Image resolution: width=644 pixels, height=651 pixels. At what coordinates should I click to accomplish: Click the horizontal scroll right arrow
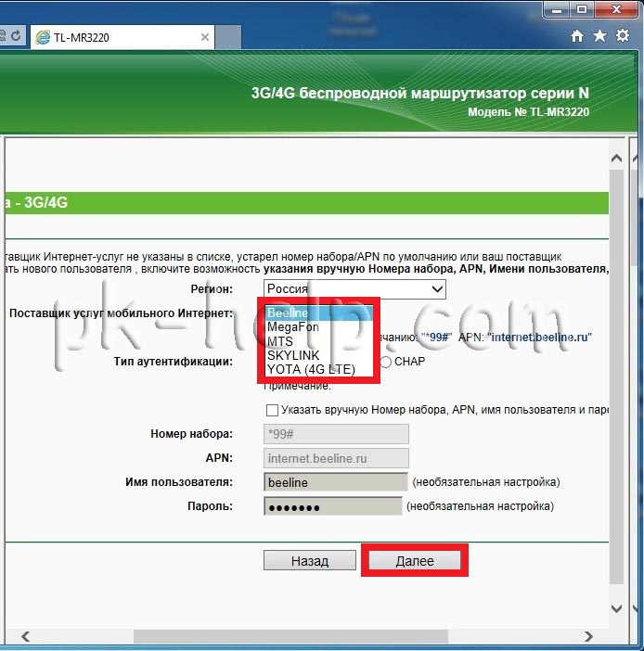[588, 636]
